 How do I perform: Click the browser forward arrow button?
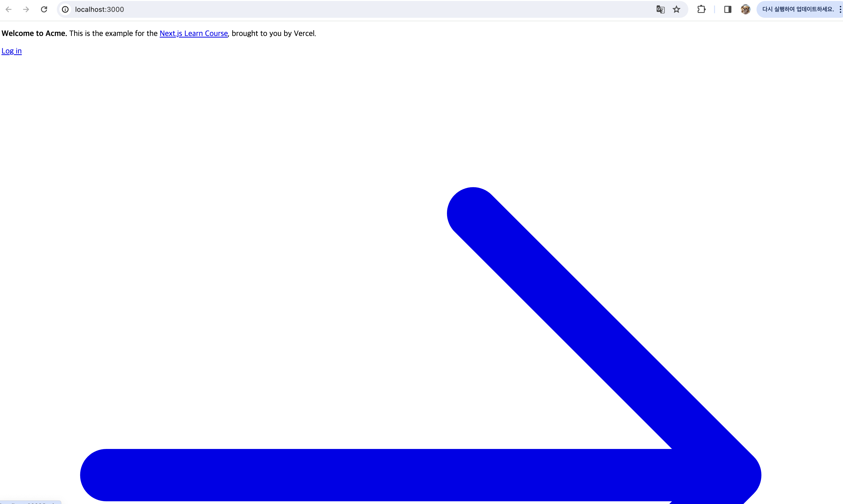26,10
